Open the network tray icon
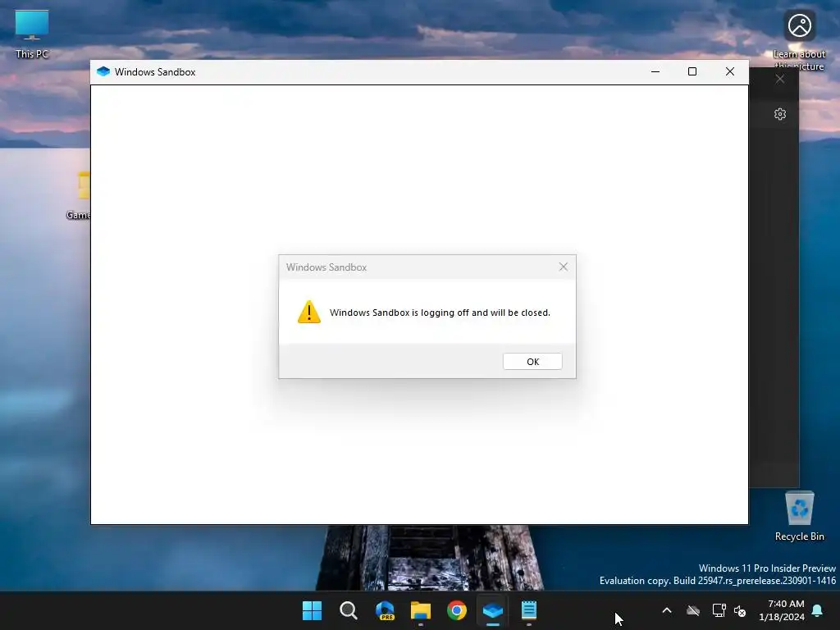This screenshot has width=840, height=630. 719,610
